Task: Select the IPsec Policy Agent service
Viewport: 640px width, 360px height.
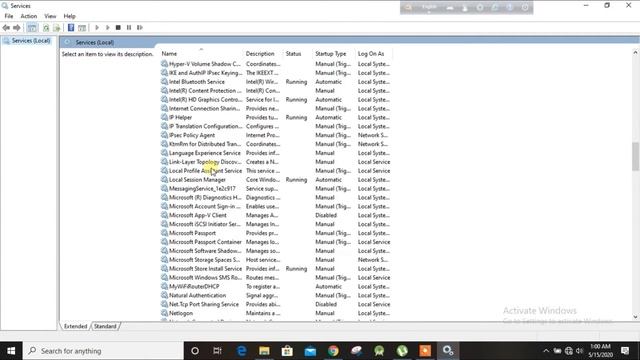Action: (276, 135)
